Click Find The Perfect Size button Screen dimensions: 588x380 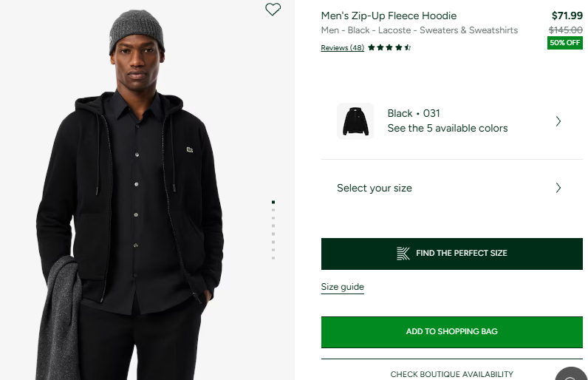coord(451,254)
